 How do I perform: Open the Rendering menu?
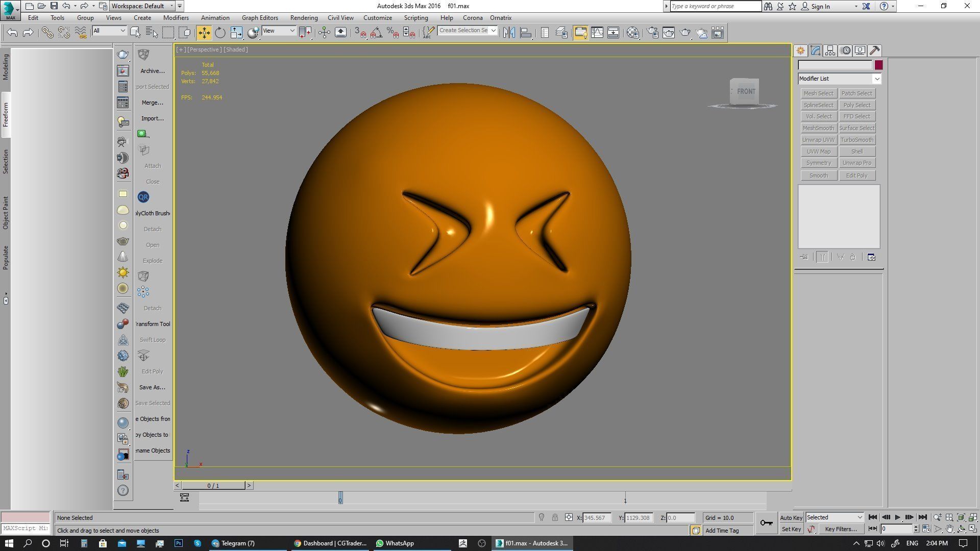304,18
